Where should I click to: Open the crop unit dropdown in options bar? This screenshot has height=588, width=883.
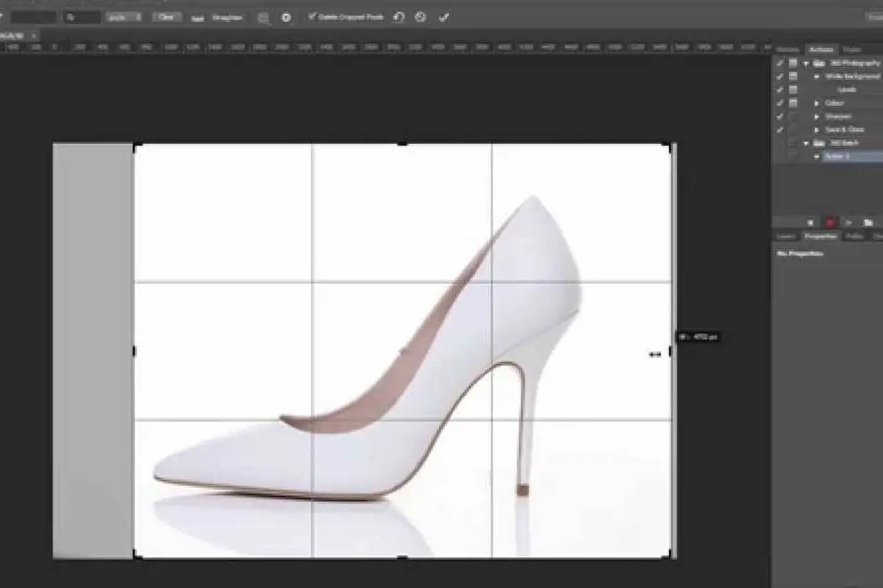point(124,17)
